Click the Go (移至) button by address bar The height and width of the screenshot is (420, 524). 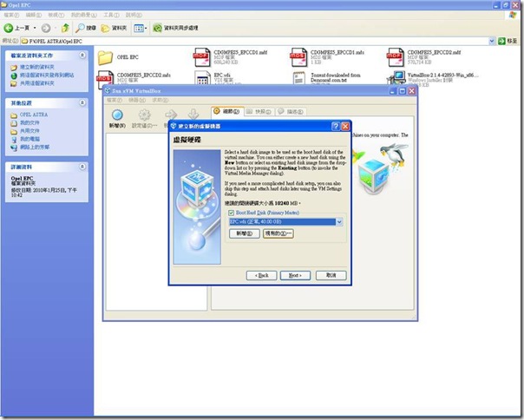coord(508,41)
